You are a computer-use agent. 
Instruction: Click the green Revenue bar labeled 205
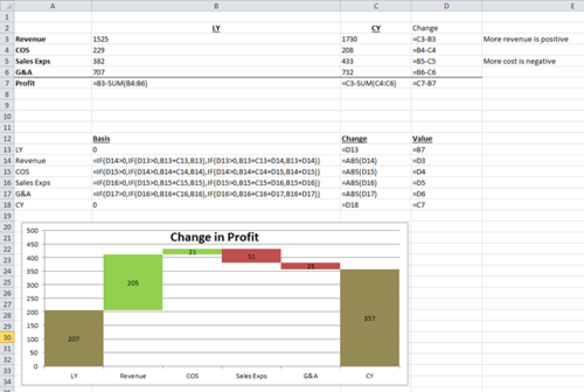(x=133, y=282)
